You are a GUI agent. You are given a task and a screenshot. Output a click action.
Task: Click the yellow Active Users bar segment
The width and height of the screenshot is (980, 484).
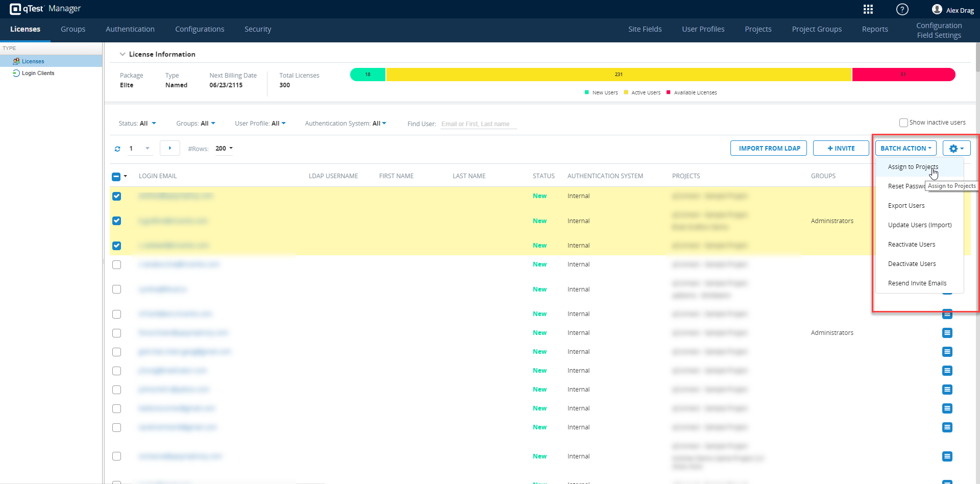[x=619, y=75]
